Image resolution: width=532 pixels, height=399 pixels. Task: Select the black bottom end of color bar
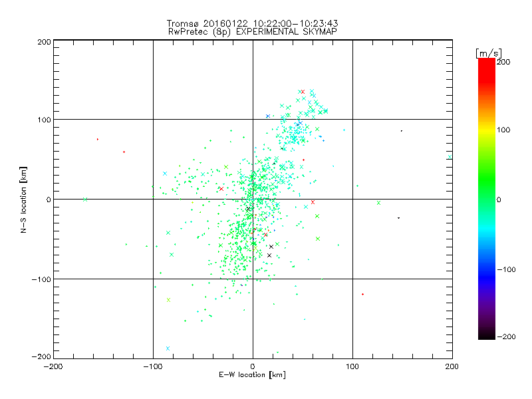click(x=486, y=334)
